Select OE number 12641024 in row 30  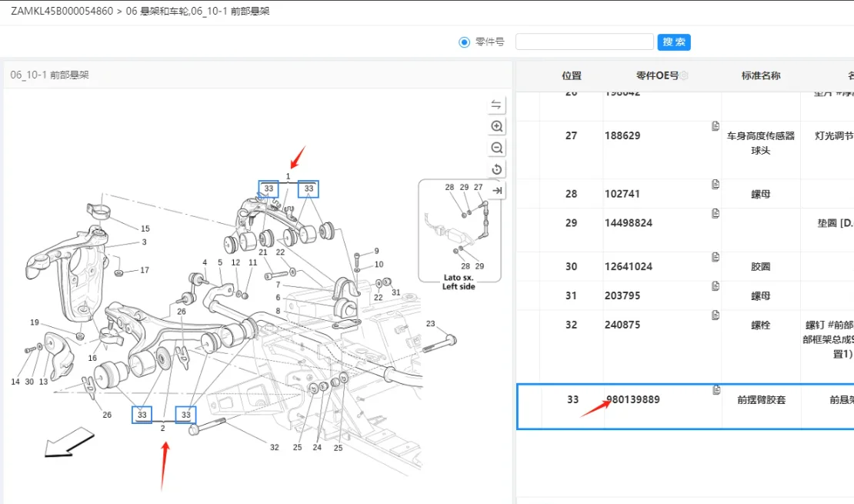point(629,266)
